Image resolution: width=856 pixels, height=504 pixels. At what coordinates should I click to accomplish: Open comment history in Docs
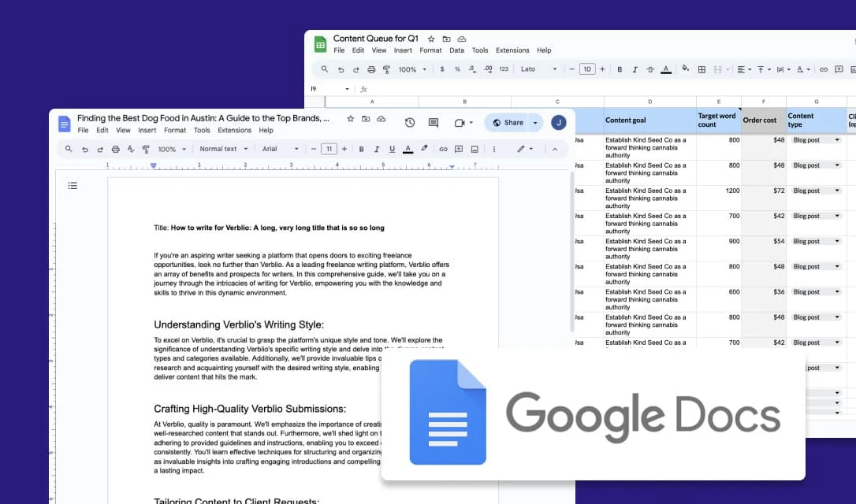(x=434, y=123)
